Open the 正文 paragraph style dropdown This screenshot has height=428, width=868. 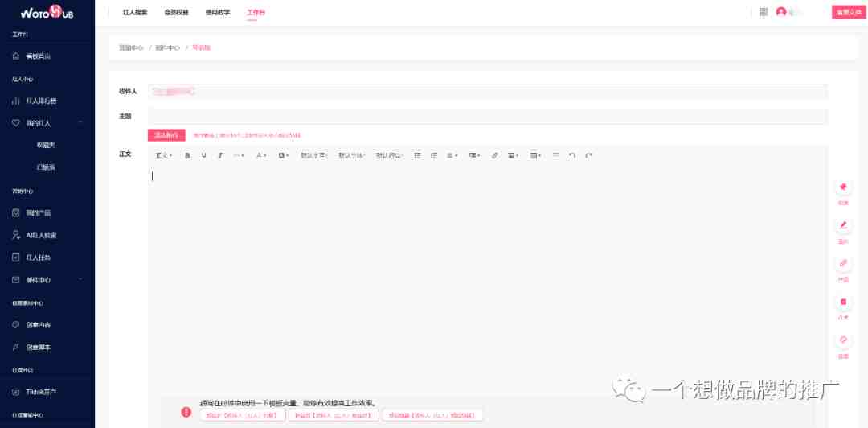pyautogui.click(x=164, y=156)
